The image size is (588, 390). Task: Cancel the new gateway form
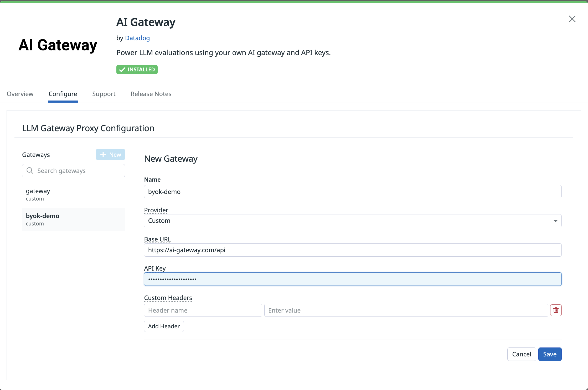pyautogui.click(x=521, y=354)
